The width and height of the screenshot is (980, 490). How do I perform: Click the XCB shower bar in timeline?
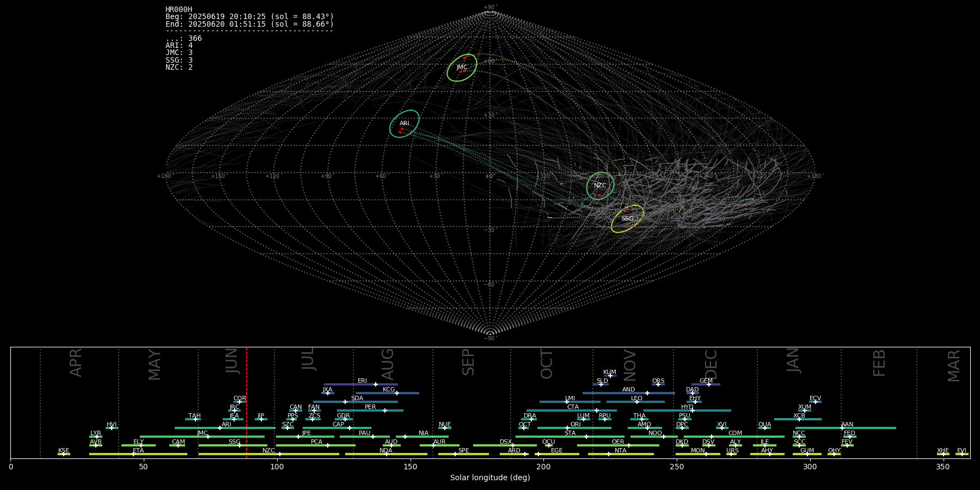coord(798,419)
